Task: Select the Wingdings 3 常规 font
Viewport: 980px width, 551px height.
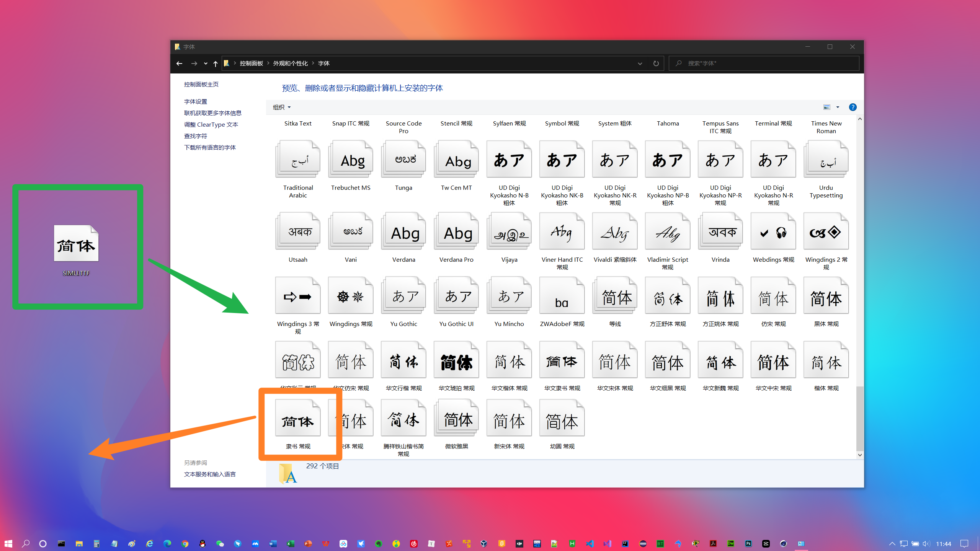Action: tap(298, 296)
